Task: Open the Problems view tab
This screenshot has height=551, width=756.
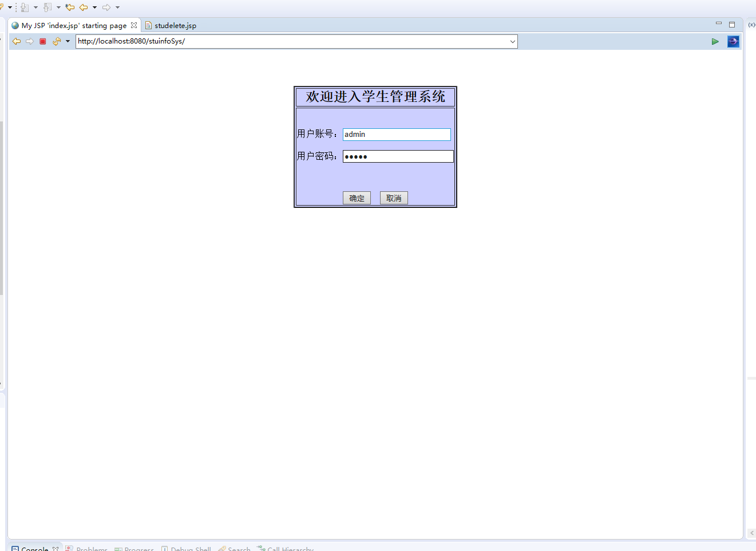Action: tap(86, 548)
